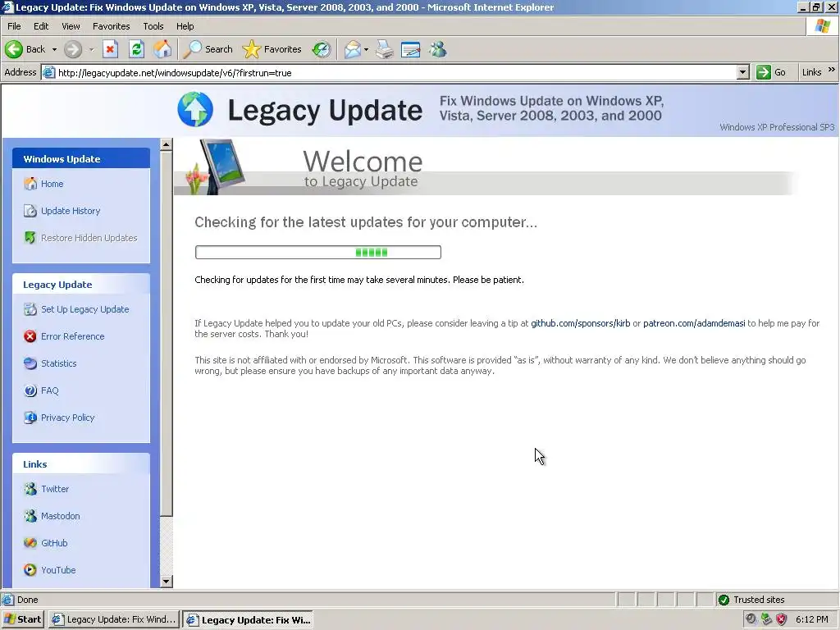Click the Go button

click(771, 72)
